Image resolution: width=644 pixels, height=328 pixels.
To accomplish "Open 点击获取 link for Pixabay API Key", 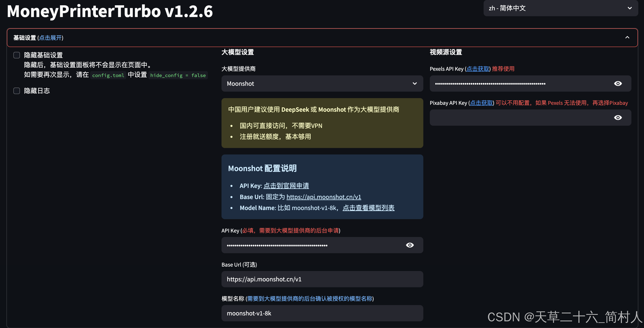I will coord(481,103).
